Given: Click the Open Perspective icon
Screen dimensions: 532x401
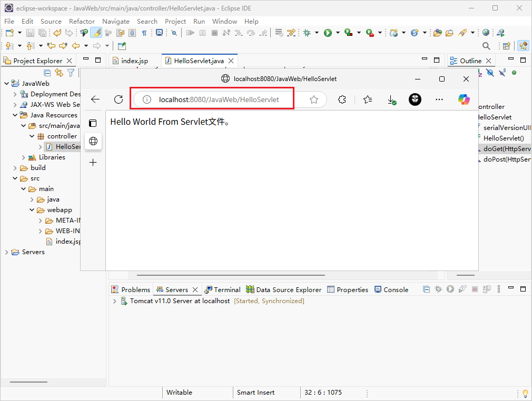Looking at the screenshot, I should [507, 46].
